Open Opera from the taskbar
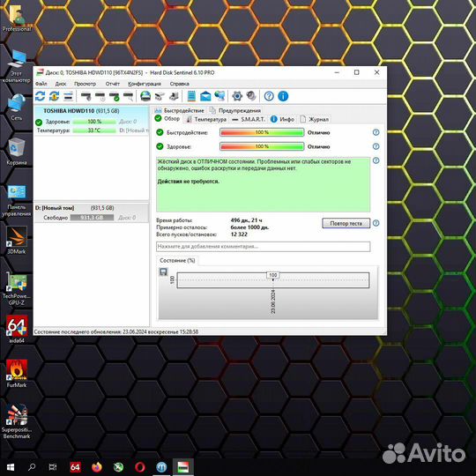Image resolution: width=476 pixels, height=476 pixels. point(140,467)
